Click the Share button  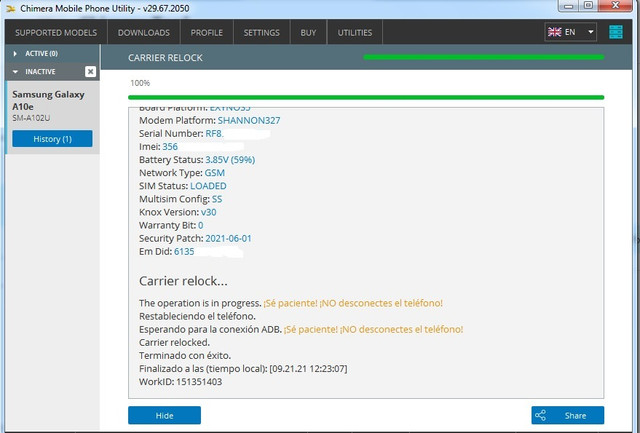coord(568,415)
